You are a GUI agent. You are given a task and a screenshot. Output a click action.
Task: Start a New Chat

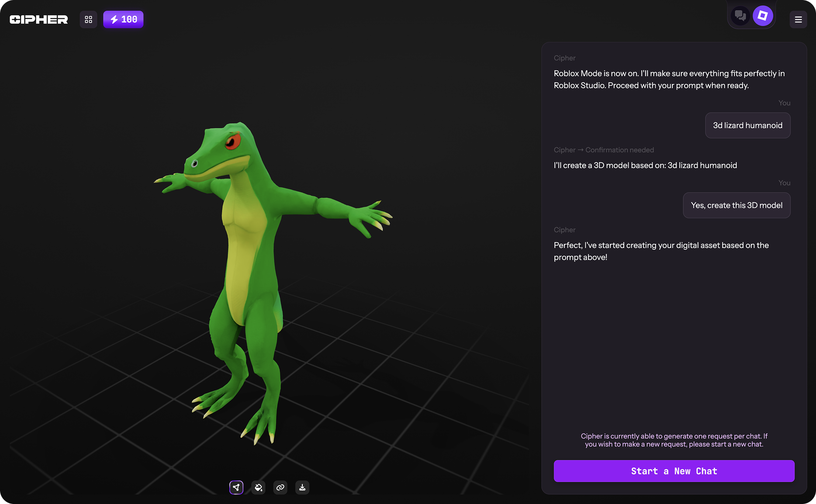pos(674,471)
